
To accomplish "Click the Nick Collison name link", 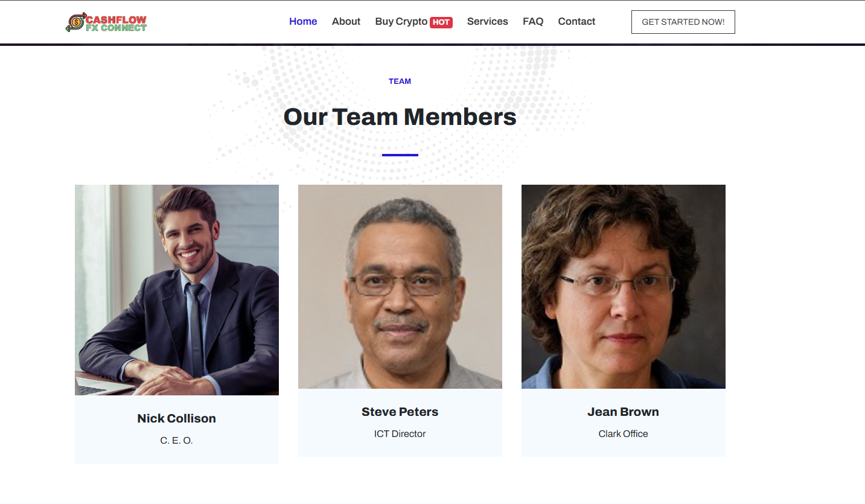I will point(176,418).
